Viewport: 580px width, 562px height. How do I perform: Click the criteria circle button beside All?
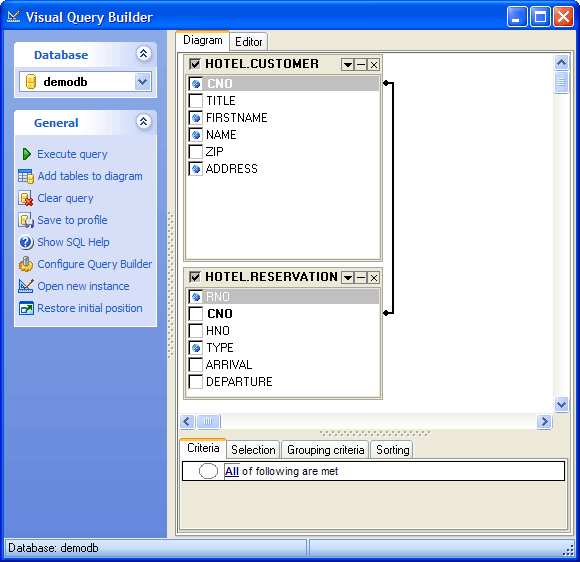coord(208,471)
